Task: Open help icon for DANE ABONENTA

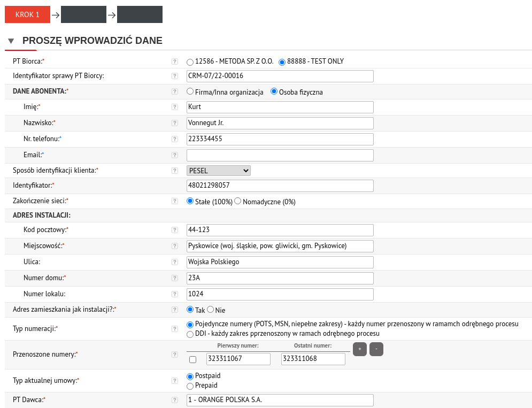Action: [x=175, y=91]
